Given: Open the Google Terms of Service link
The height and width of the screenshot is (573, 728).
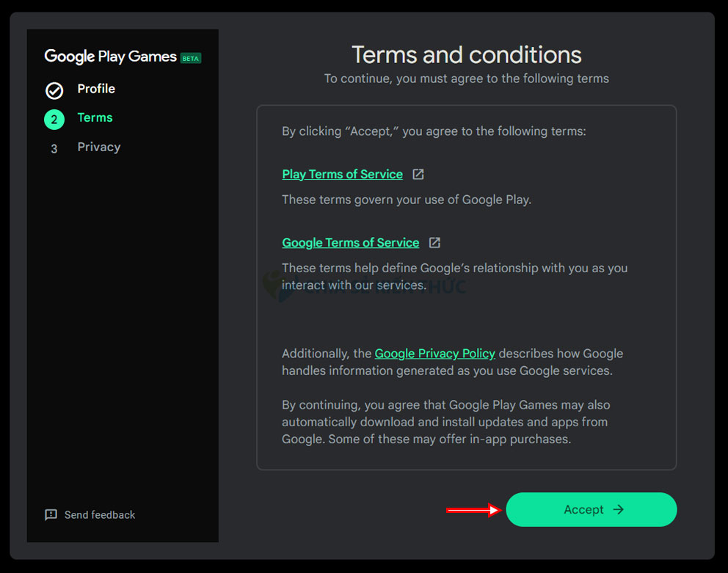Looking at the screenshot, I should pos(350,242).
